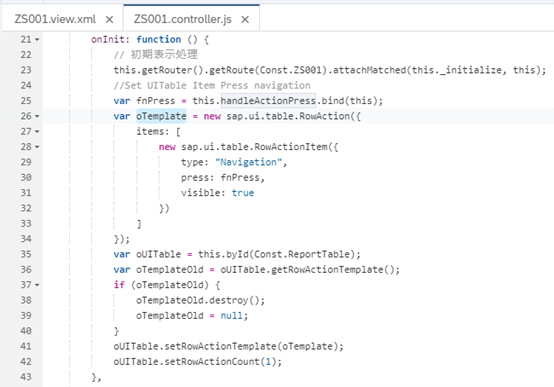Click line number 43 in the gutter
Image resolution: width=554 pixels, height=387 pixels.
(x=26, y=377)
